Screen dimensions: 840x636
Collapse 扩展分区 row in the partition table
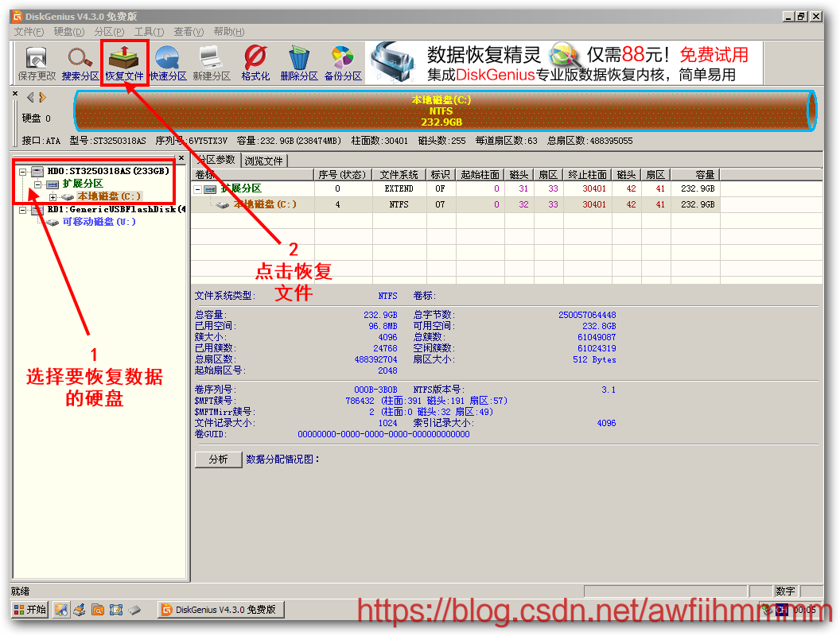pos(198,189)
